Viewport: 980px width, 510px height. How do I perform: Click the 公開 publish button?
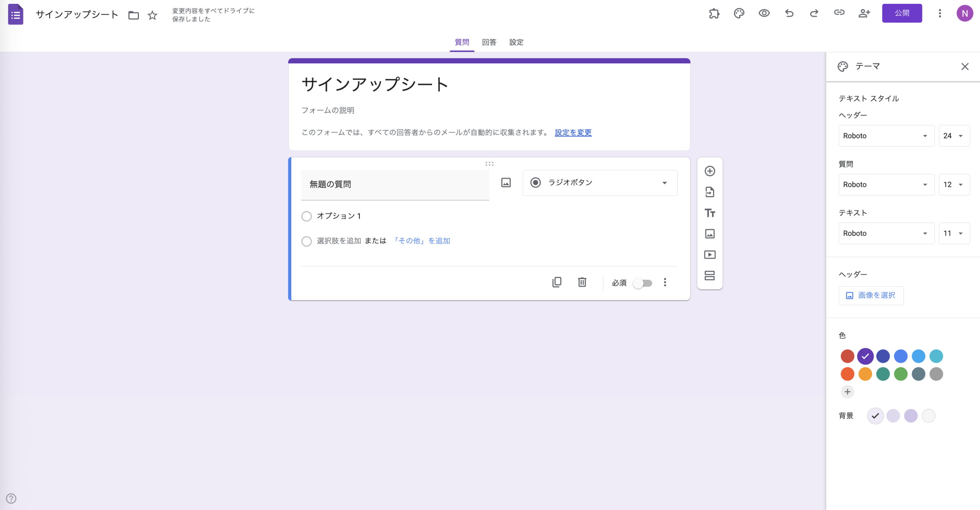[902, 13]
